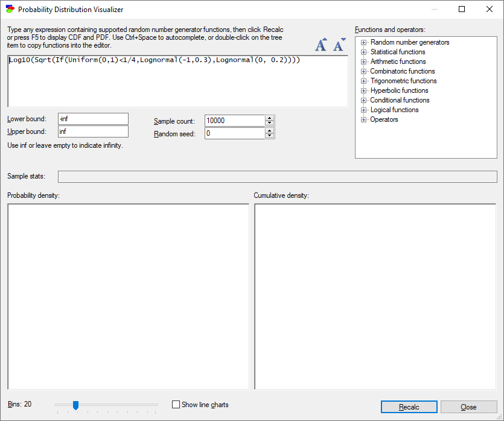Expand the Statistical functions node

coord(363,52)
